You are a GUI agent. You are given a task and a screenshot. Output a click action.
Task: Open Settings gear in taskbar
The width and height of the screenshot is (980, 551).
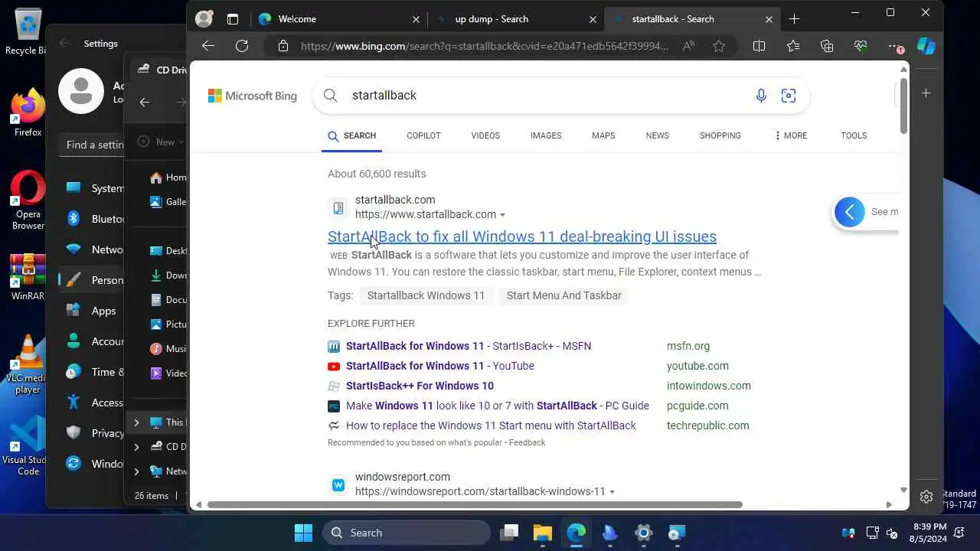coord(644,533)
